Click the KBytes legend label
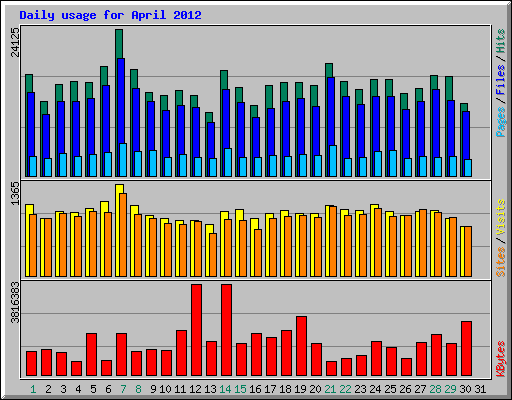 (501, 359)
